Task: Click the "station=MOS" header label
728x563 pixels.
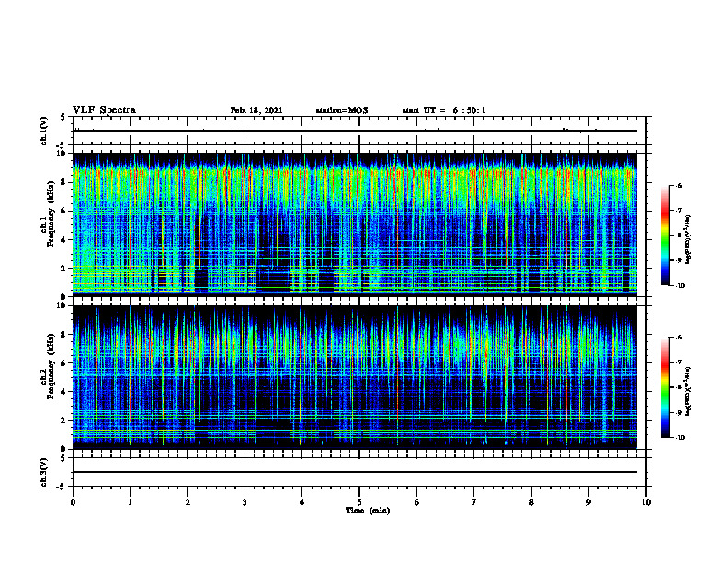Action: [x=342, y=110]
